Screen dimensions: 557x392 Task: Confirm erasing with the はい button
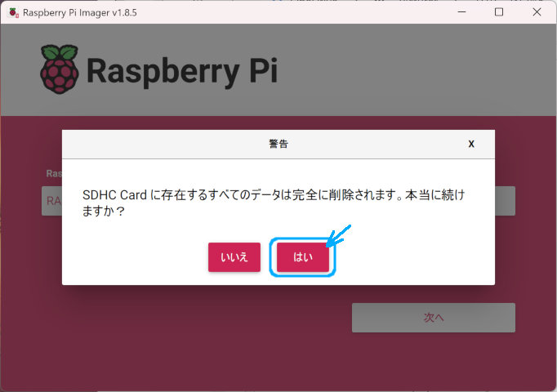pyautogui.click(x=303, y=257)
